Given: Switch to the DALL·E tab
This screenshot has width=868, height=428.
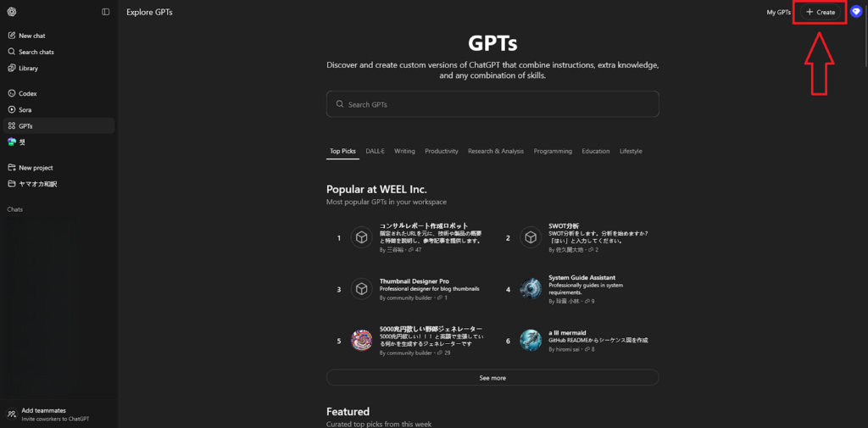Looking at the screenshot, I should (x=375, y=151).
